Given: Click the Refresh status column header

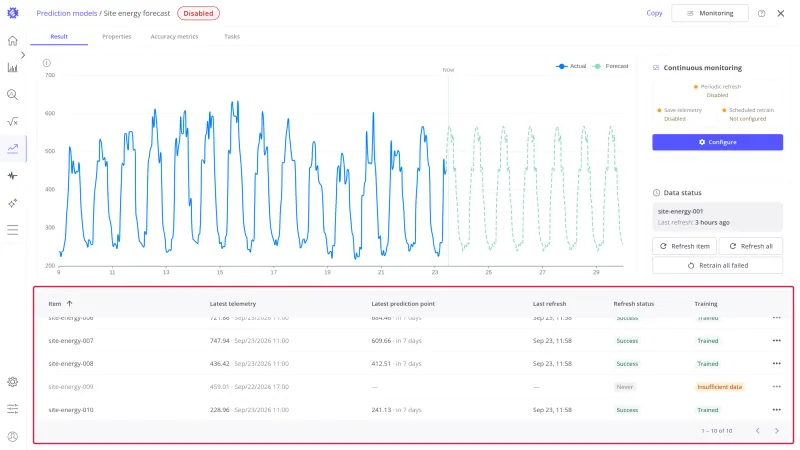Looking at the screenshot, I should [633, 304].
